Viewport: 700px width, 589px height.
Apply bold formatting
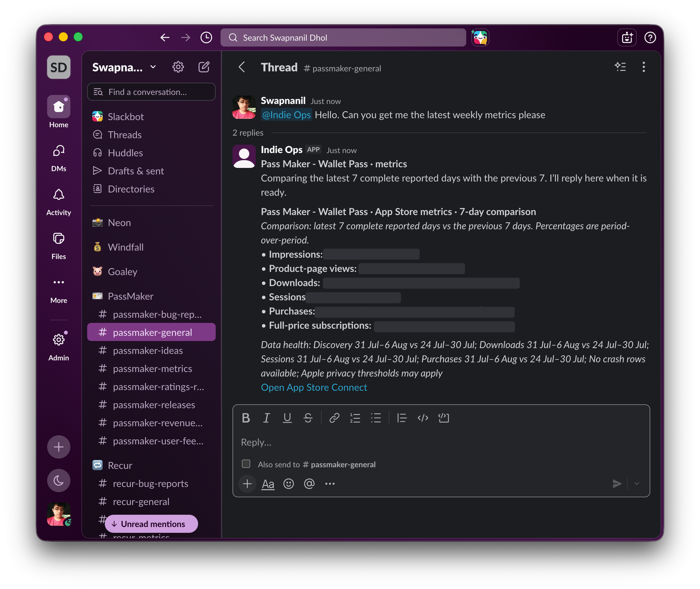246,418
